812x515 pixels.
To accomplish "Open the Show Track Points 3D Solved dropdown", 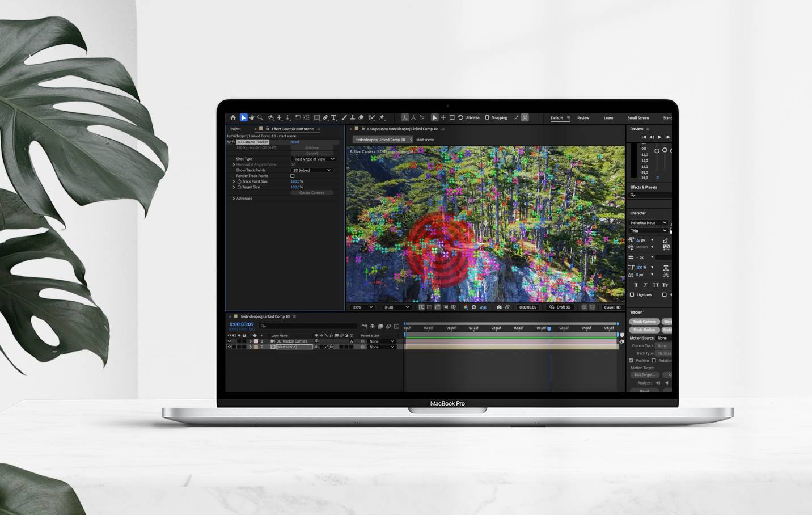I will (312, 170).
